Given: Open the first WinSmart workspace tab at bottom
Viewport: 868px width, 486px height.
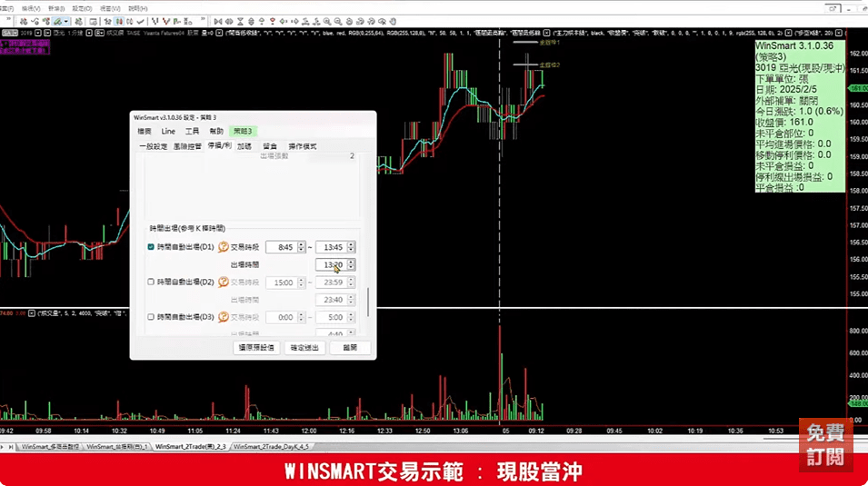Looking at the screenshot, I should [50, 446].
